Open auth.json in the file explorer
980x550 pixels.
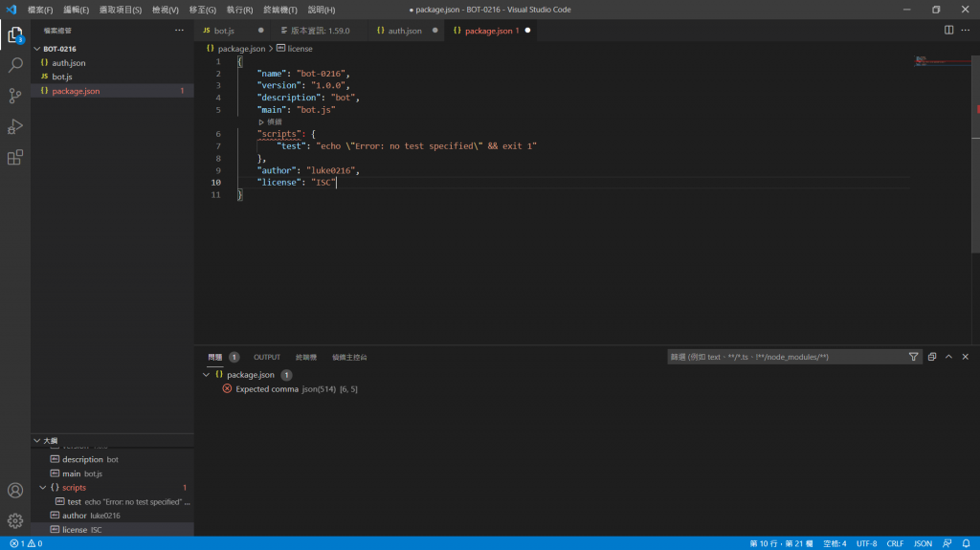(x=113, y=62)
